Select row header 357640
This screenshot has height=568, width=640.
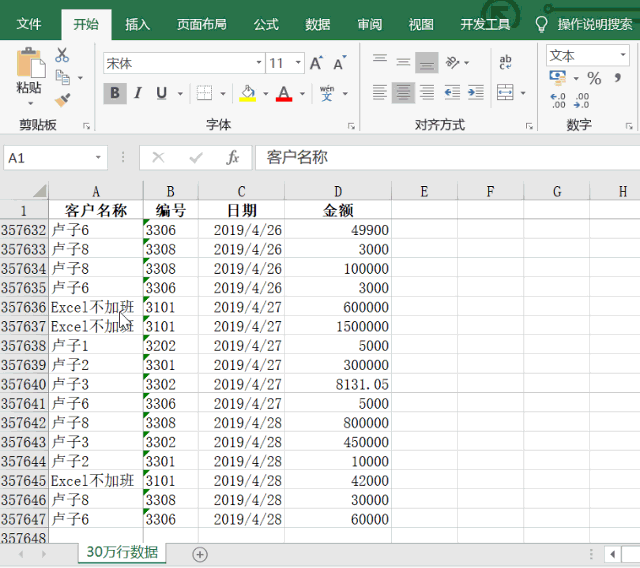(24, 384)
